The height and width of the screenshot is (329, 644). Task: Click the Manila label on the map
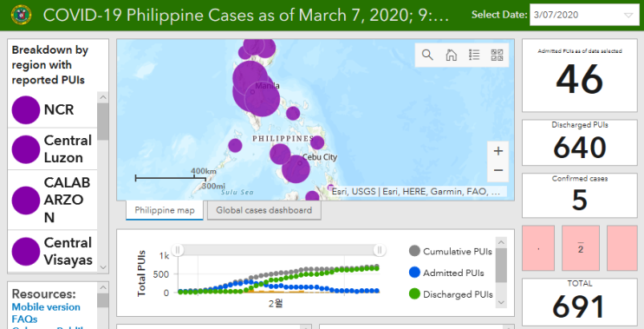[267, 86]
